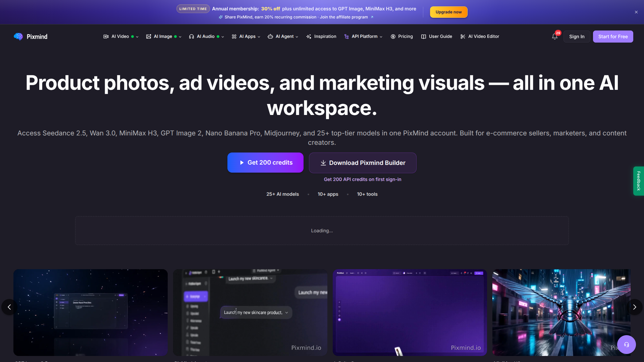The height and width of the screenshot is (362, 644).
Task: Go to next carousel slide arrow
Action: coord(634,307)
